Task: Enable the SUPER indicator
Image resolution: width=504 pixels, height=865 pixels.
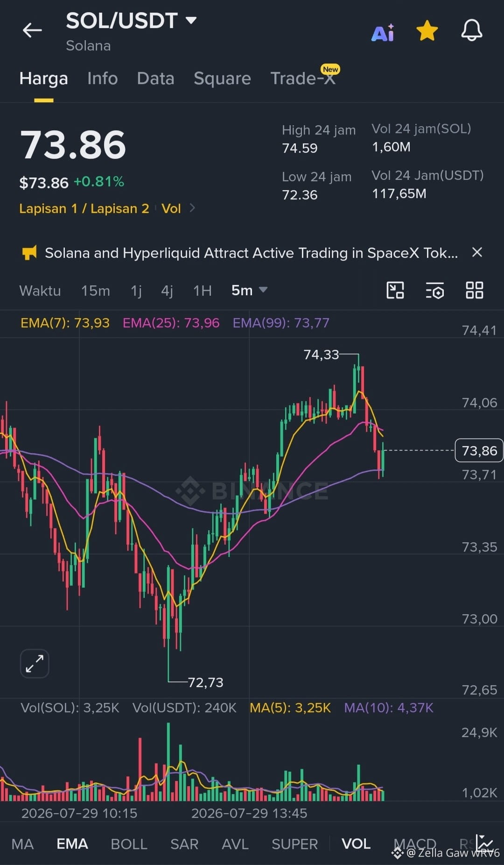Action: 295,844
